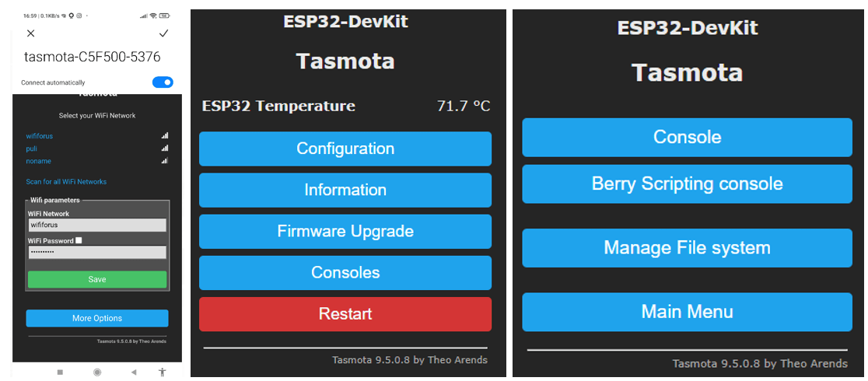Focus the WiFi Password field
The image size is (868, 381).
point(97,253)
